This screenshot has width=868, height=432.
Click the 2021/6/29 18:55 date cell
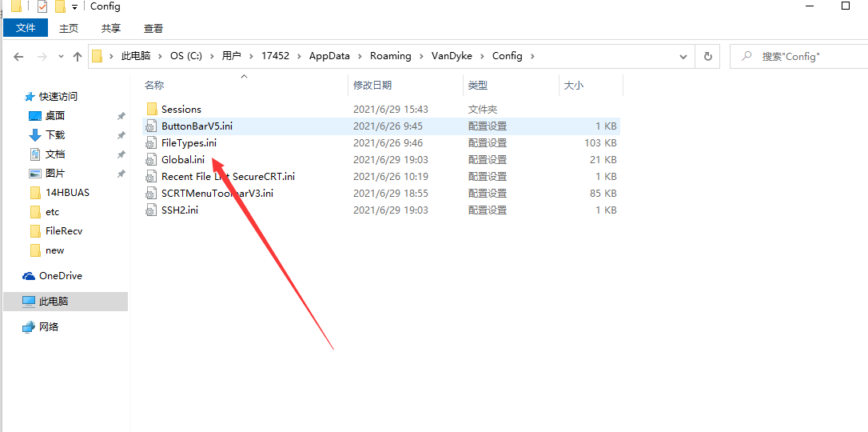pyautogui.click(x=391, y=194)
